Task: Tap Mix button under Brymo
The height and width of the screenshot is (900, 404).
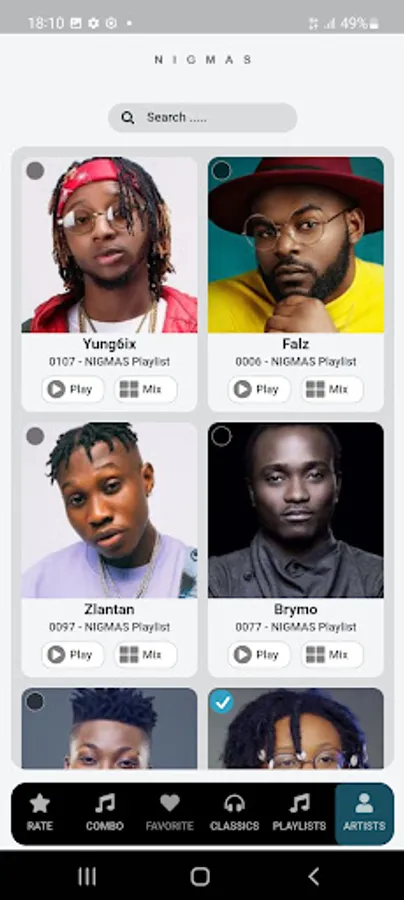Action: click(x=332, y=654)
